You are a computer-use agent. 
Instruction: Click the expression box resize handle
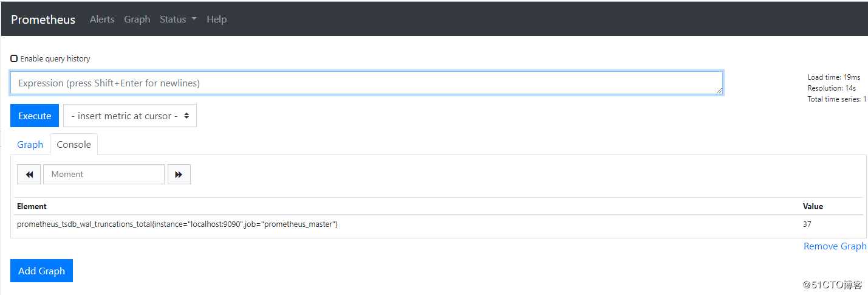click(719, 91)
